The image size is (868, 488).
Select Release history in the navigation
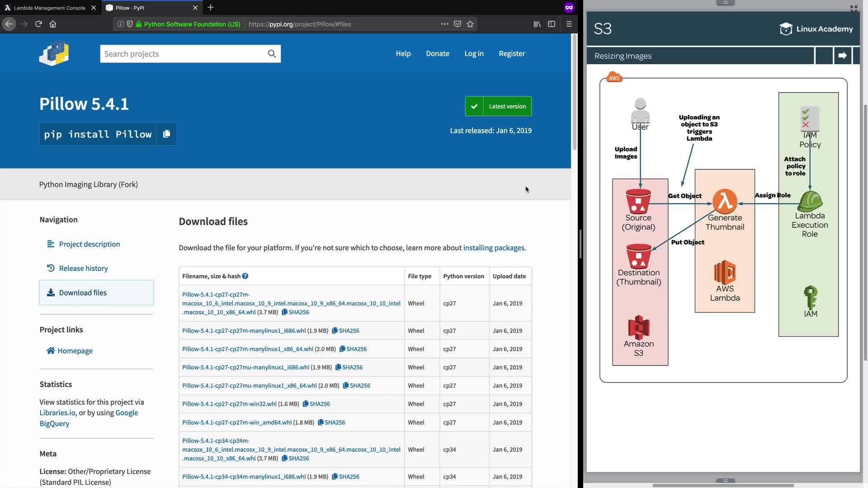click(x=83, y=268)
